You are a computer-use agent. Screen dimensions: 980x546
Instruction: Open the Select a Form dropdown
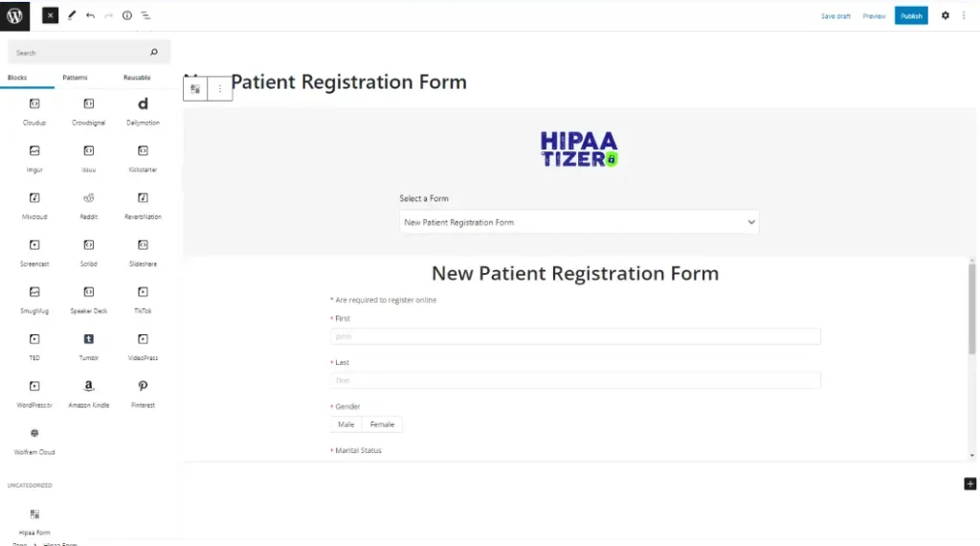pos(579,222)
